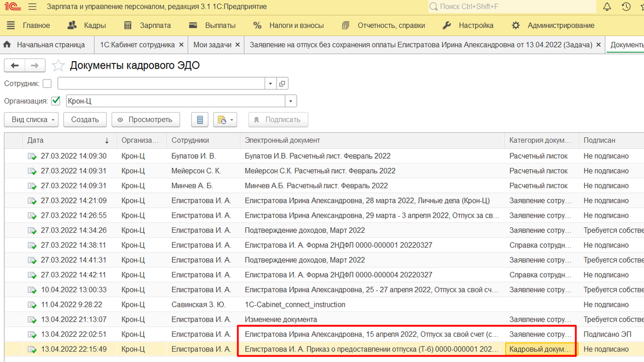Open the Зарплата menu section
Viewport: 644px width, 362px height.
147,25
